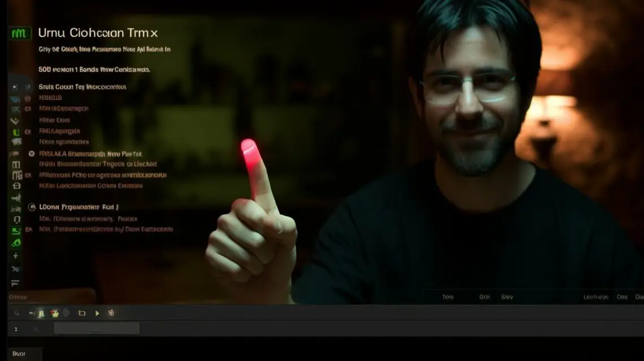Click the 'Lacholage' label in the bottom bar
644x361 pixels.
tap(595, 297)
